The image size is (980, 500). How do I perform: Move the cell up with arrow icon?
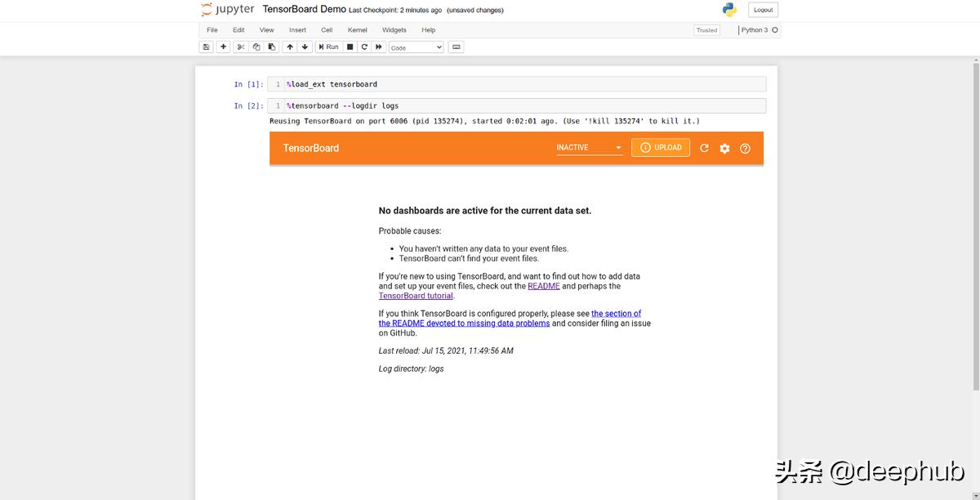click(x=290, y=47)
